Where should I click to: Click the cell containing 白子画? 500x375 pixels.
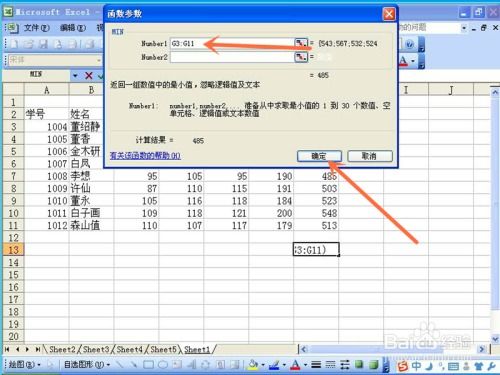tap(91, 213)
